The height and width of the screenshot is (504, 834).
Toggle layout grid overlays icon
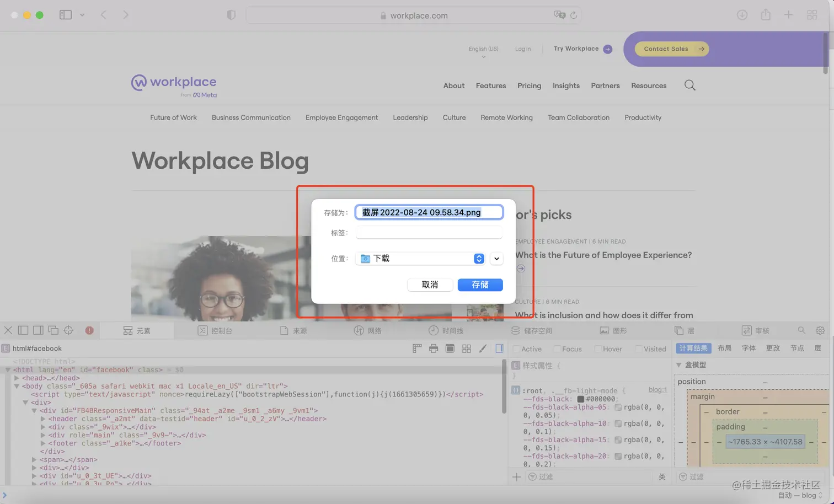[x=467, y=348]
